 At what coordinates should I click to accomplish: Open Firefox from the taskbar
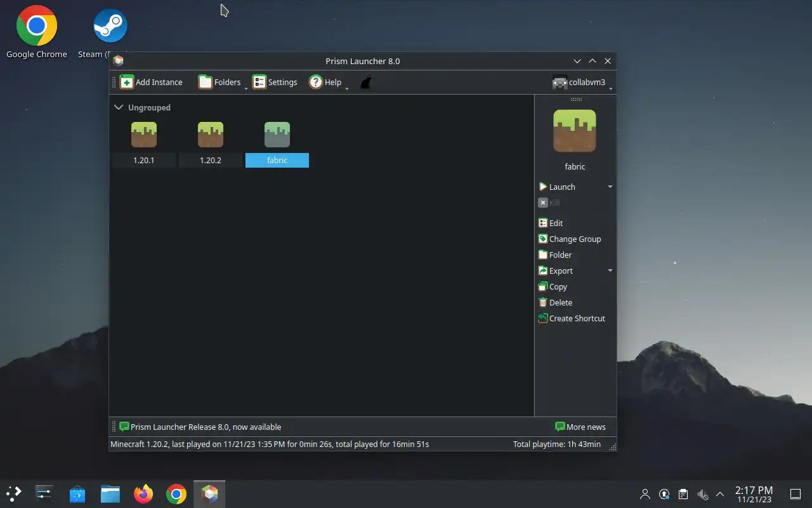[143, 493]
